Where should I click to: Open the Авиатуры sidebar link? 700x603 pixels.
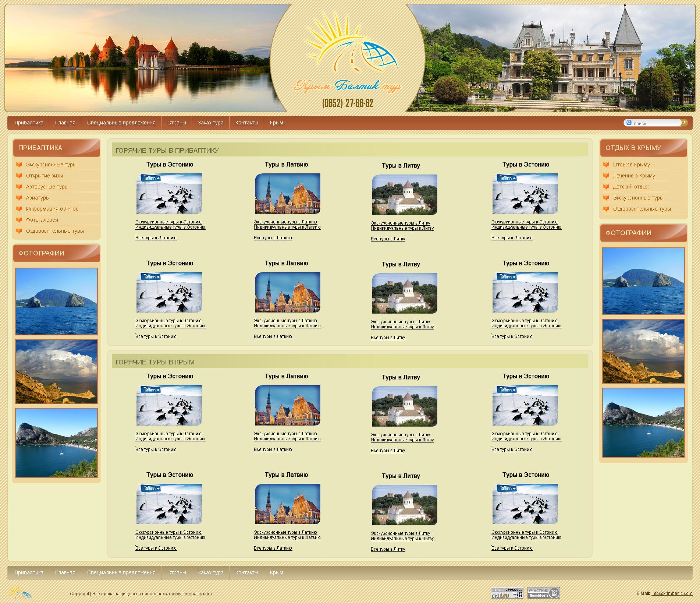(38, 198)
